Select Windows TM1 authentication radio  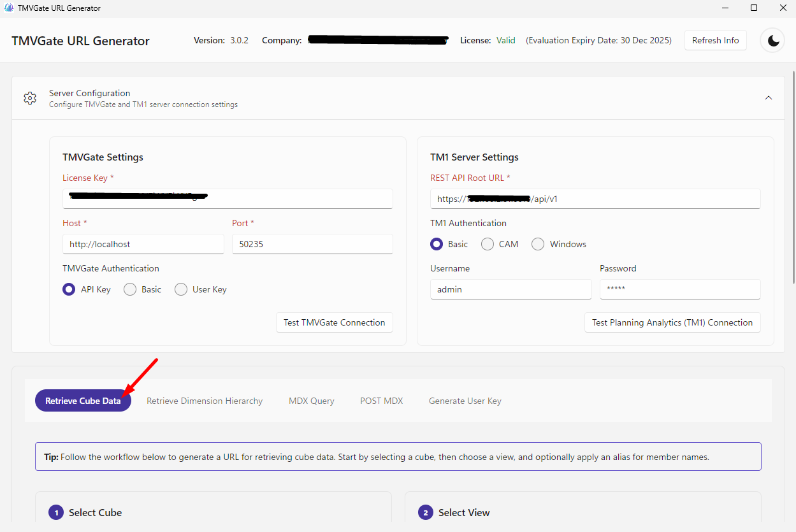[x=538, y=244]
